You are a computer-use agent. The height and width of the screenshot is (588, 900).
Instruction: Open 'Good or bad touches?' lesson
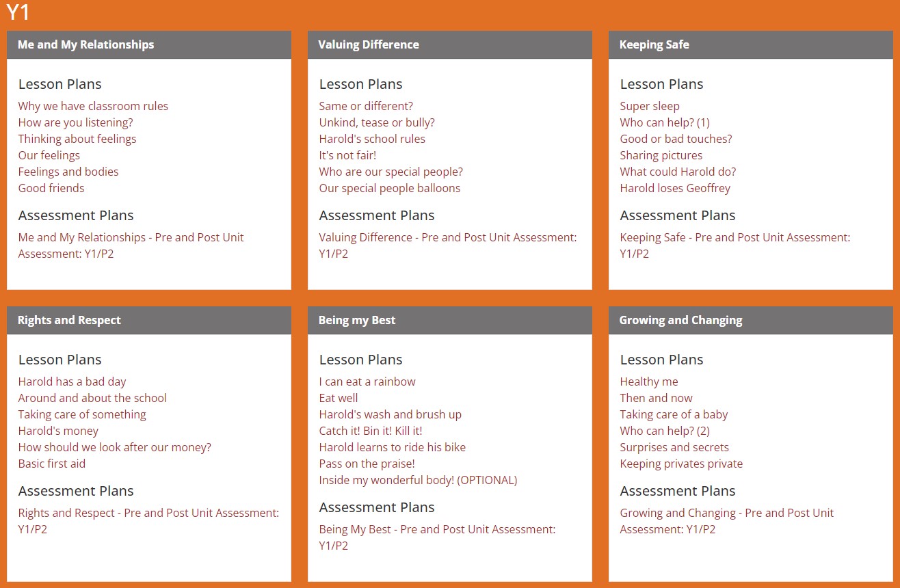point(676,139)
